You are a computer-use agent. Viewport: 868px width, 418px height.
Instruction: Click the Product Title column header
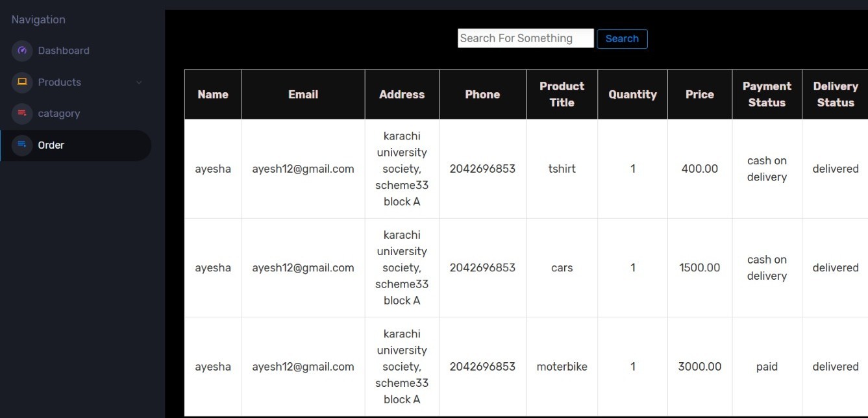tap(562, 94)
